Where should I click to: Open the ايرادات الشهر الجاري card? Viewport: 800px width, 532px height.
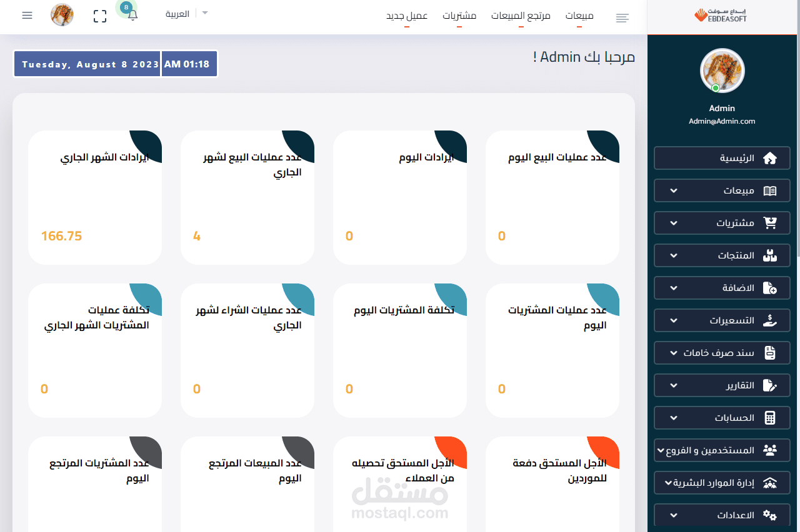coord(95,197)
